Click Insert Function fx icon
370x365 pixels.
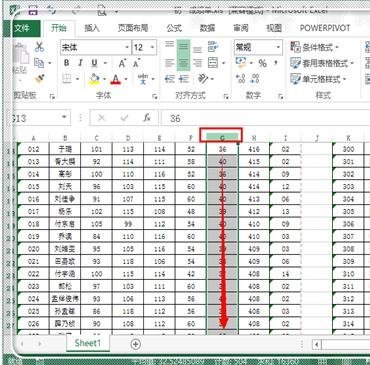click(x=147, y=117)
